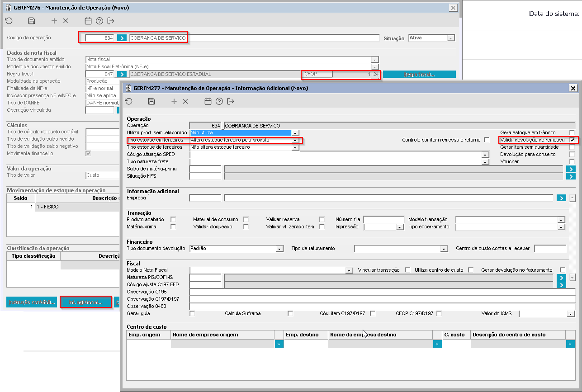
Task: Click lookup arrow for Saldo de matéria-prima
Action: coord(571,169)
